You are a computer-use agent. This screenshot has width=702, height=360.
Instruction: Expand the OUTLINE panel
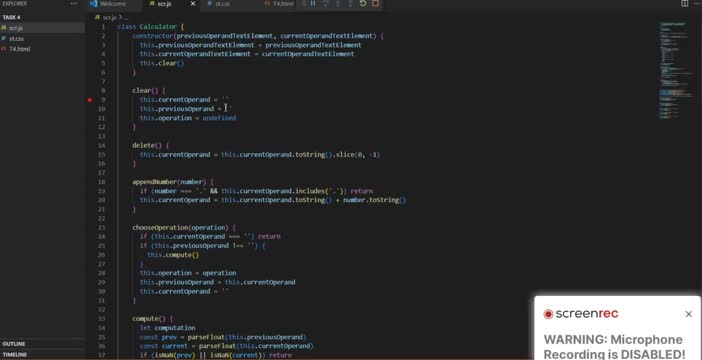coord(14,344)
